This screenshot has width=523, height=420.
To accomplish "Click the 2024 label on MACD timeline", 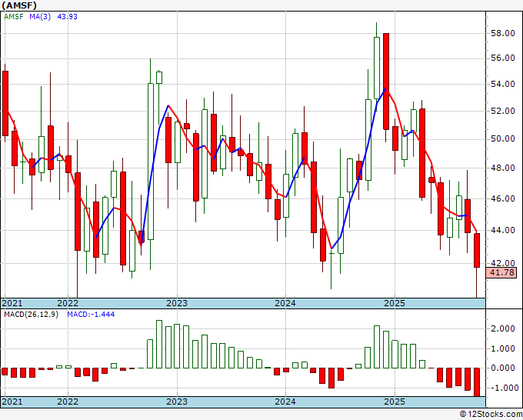I will [x=285, y=402].
